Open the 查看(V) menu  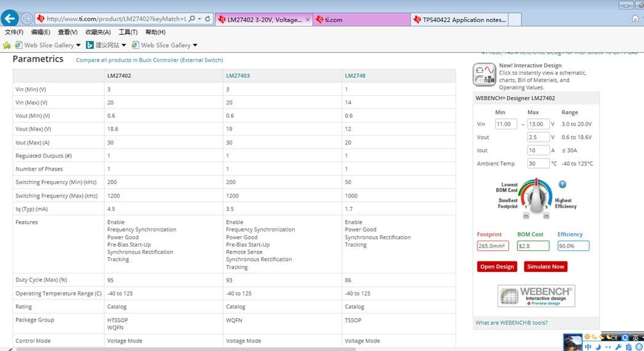(x=68, y=32)
